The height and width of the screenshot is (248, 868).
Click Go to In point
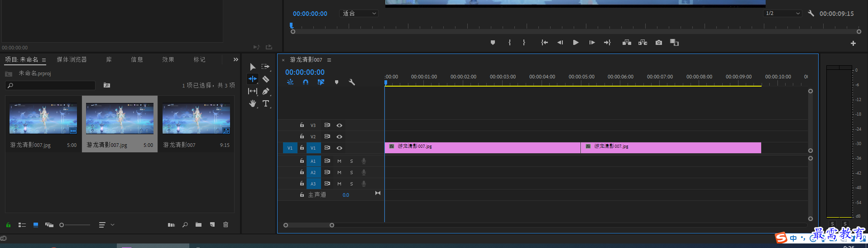[544, 43]
